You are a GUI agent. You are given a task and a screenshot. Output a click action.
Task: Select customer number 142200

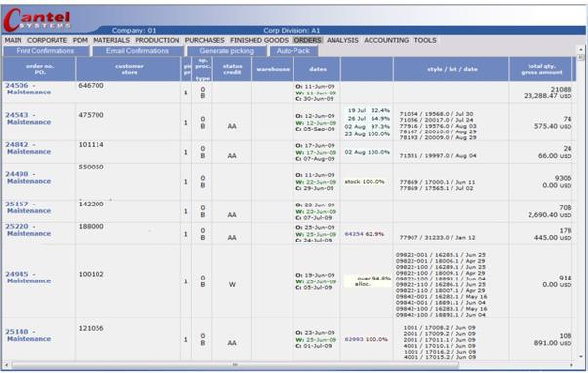(x=91, y=205)
